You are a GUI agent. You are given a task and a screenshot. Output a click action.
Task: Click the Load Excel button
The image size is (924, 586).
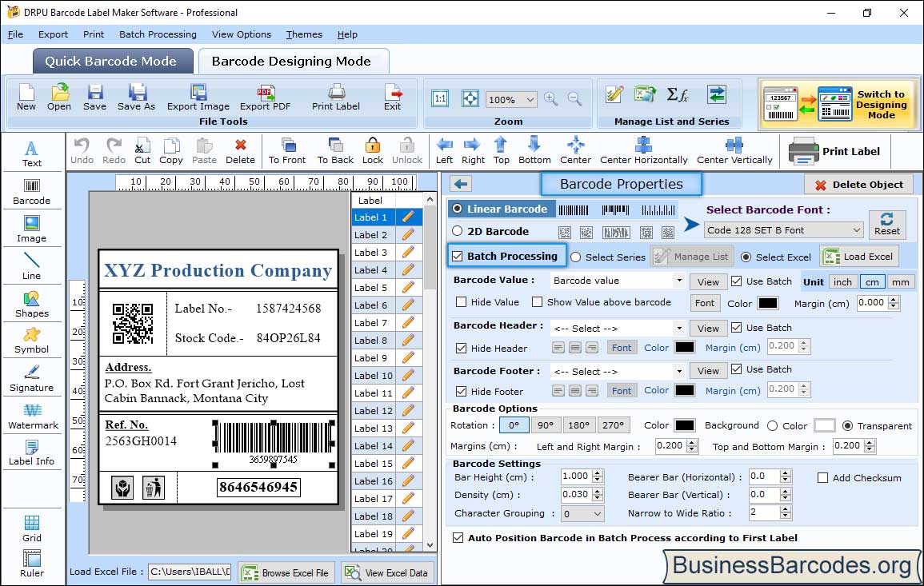click(x=859, y=257)
